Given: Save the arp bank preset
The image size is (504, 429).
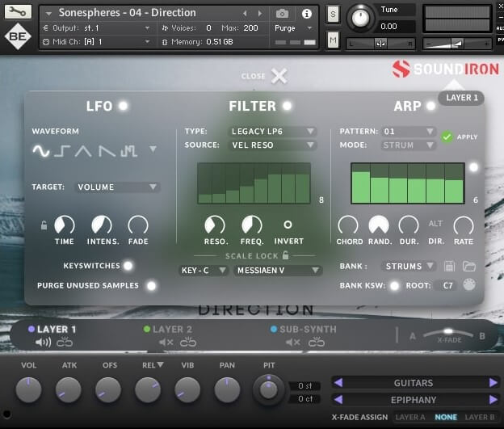Looking at the screenshot, I should point(449,267).
